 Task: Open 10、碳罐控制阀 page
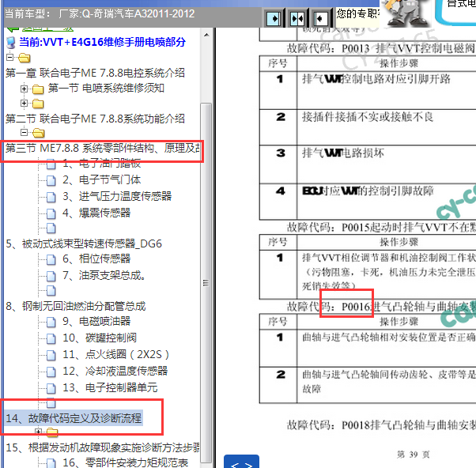click(100, 338)
